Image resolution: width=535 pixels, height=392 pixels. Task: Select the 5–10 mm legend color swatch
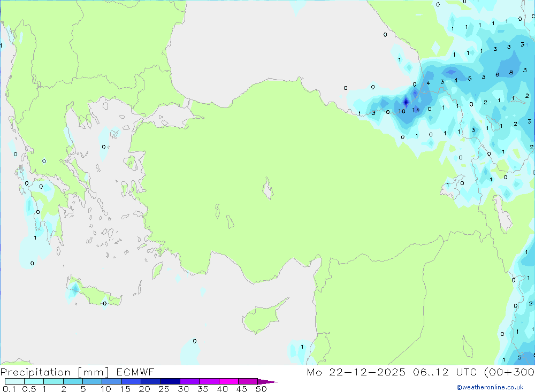pyautogui.click(x=92, y=381)
